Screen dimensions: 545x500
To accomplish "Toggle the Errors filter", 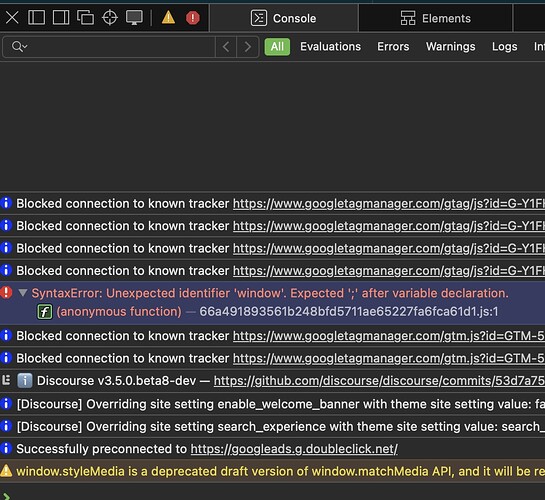I will point(393,47).
